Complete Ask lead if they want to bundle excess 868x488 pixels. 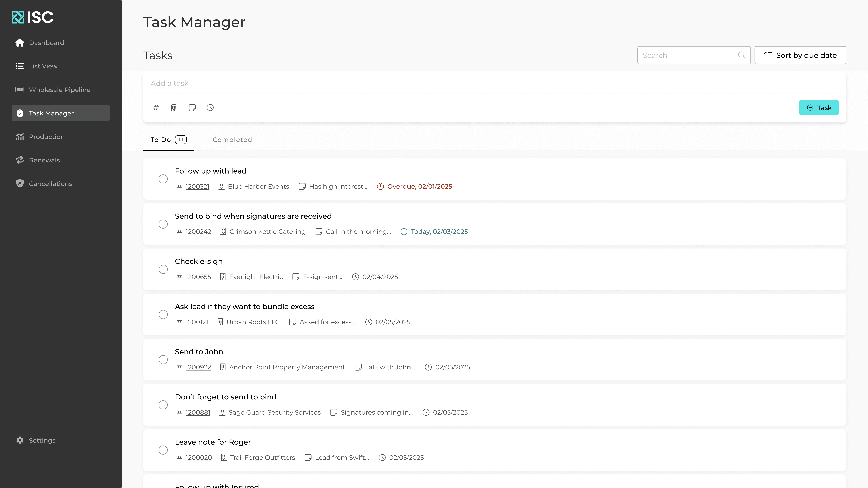163,315
